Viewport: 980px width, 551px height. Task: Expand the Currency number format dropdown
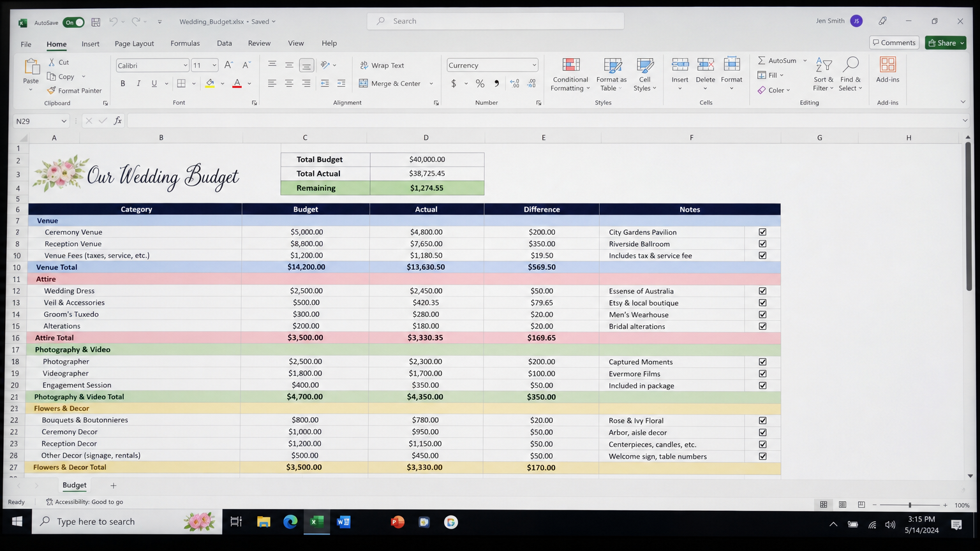point(534,66)
